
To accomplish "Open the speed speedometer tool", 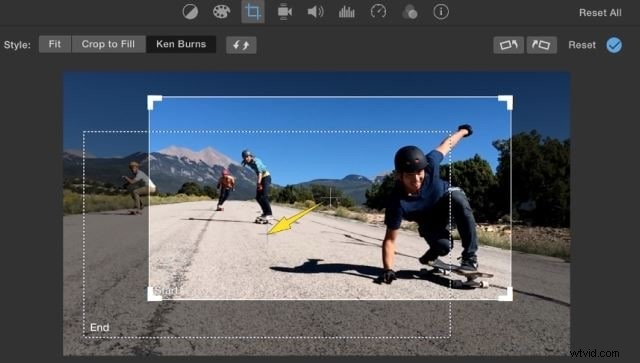I will tap(378, 11).
